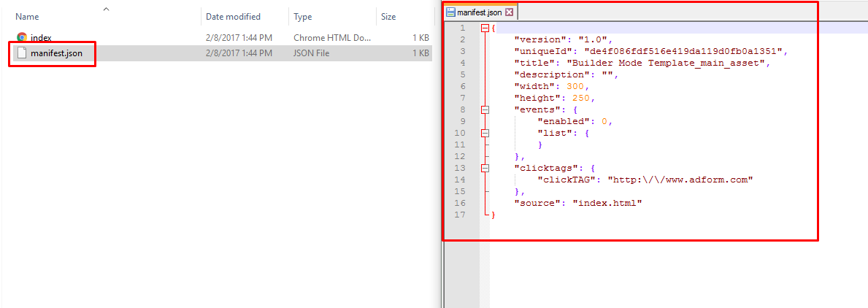Click the manifest.json row's date modified cell
This screenshot has width=868, height=308.
point(239,53)
